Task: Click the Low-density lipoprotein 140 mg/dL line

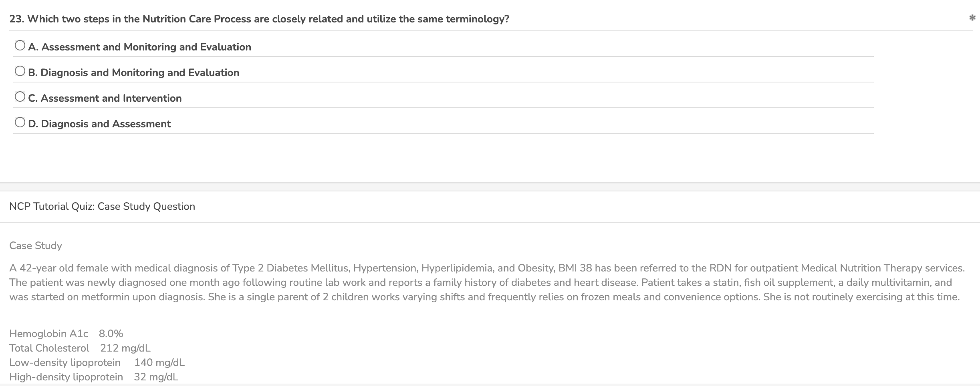Action: pos(97,362)
